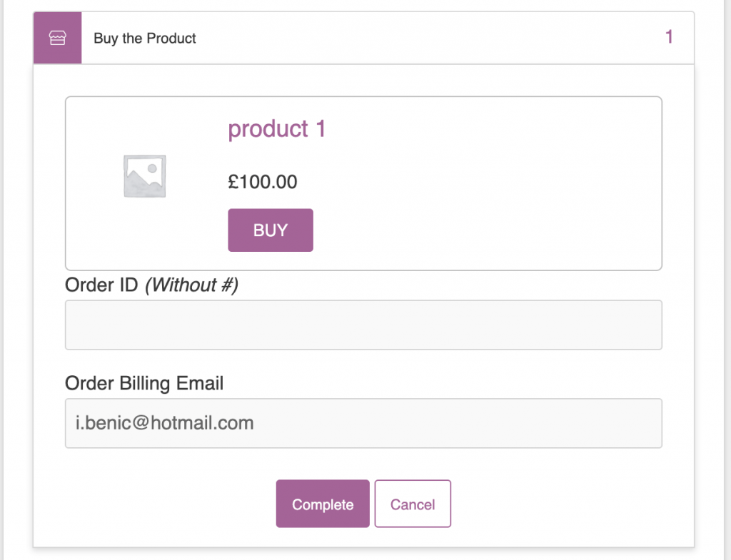The height and width of the screenshot is (560, 731).
Task: Dismiss the step with Cancel button
Action: [x=413, y=504]
